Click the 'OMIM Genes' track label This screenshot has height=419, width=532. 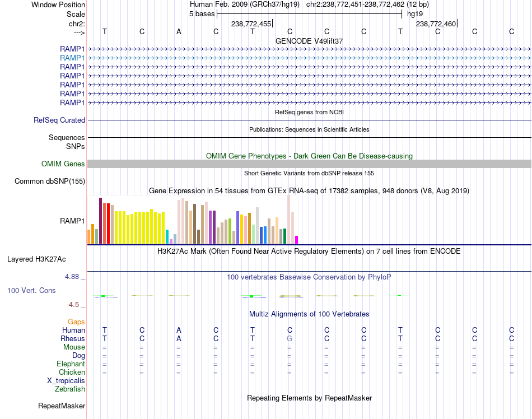pos(63,164)
